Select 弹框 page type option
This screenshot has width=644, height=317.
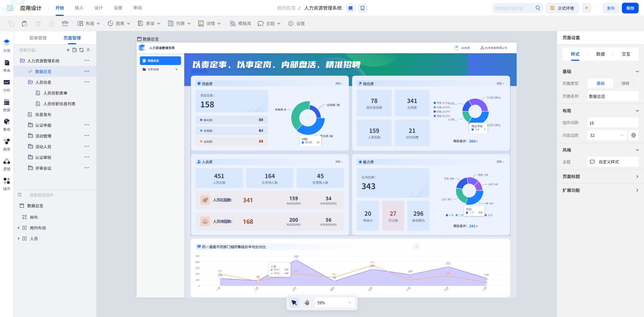pyautogui.click(x=625, y=83)
